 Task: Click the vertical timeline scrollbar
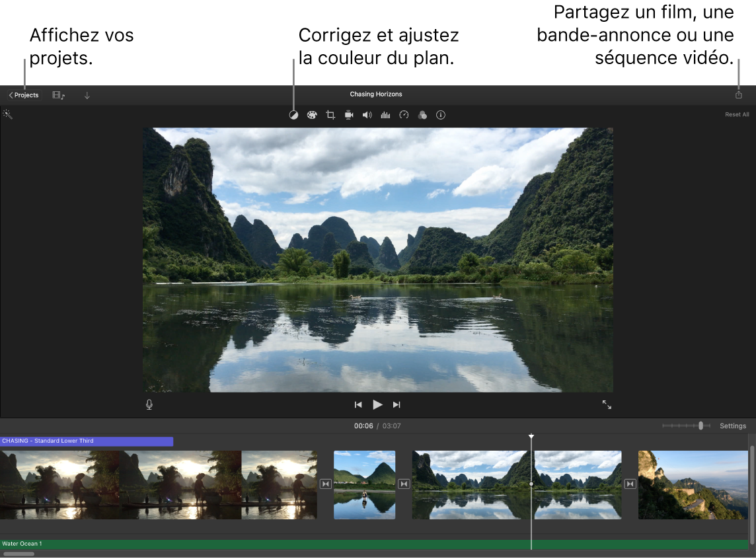752,496
